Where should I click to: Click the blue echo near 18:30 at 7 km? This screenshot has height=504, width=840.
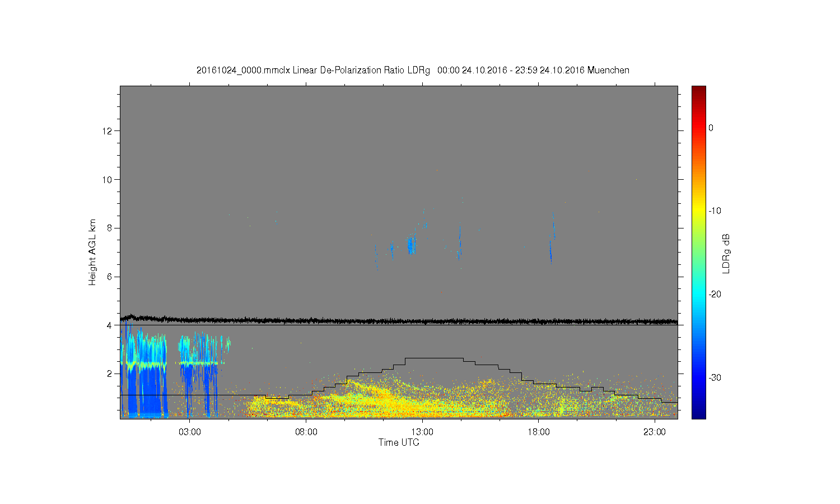pyautogui.click(x=551, y=251)
